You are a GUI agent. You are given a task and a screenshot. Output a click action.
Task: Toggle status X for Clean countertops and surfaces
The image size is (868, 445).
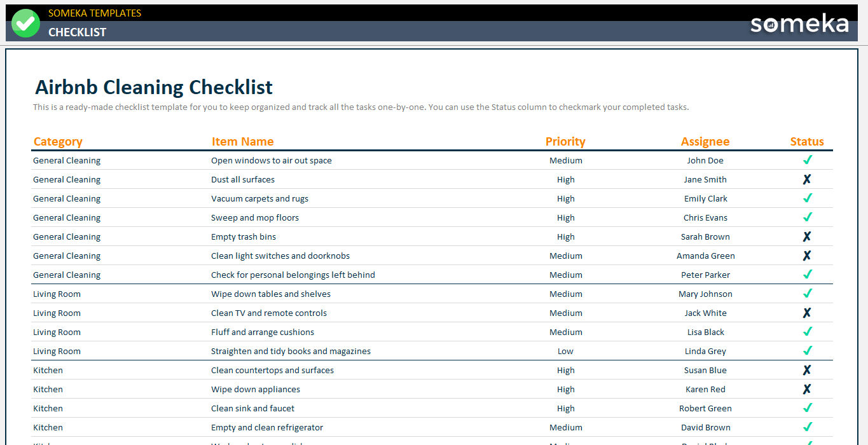pyautogui.click(x=807, y=370)
